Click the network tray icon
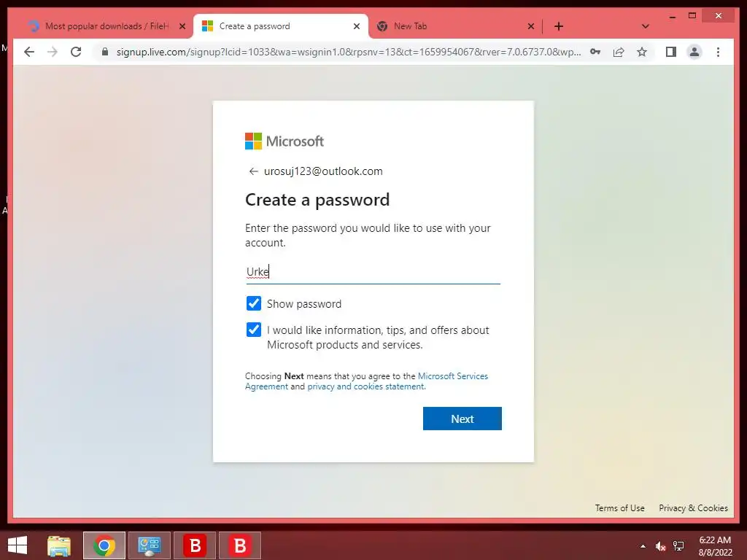The height and width of the screenshot is (560, 747). point(678,546)
